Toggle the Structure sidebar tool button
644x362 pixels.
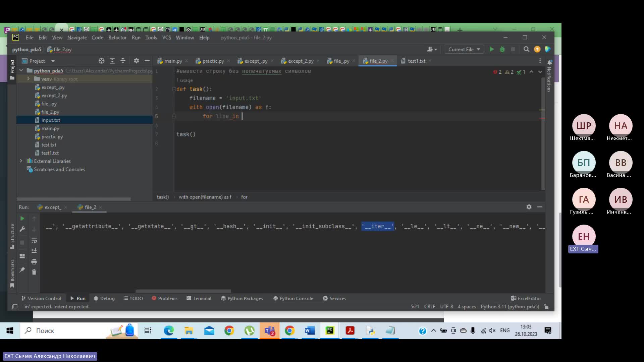point(12,236)
